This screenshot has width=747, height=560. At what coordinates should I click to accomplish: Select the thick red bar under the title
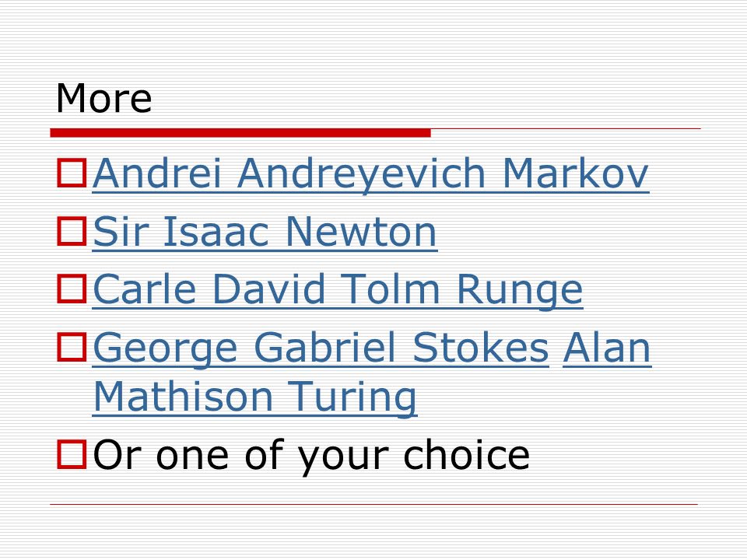coord(240,133)
